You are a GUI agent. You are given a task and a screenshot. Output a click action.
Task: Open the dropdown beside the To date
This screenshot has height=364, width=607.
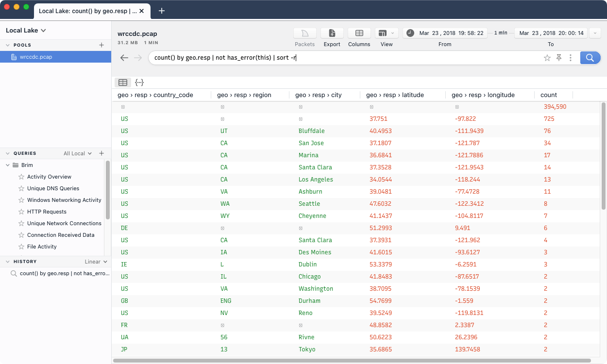[x=594, y=33]
